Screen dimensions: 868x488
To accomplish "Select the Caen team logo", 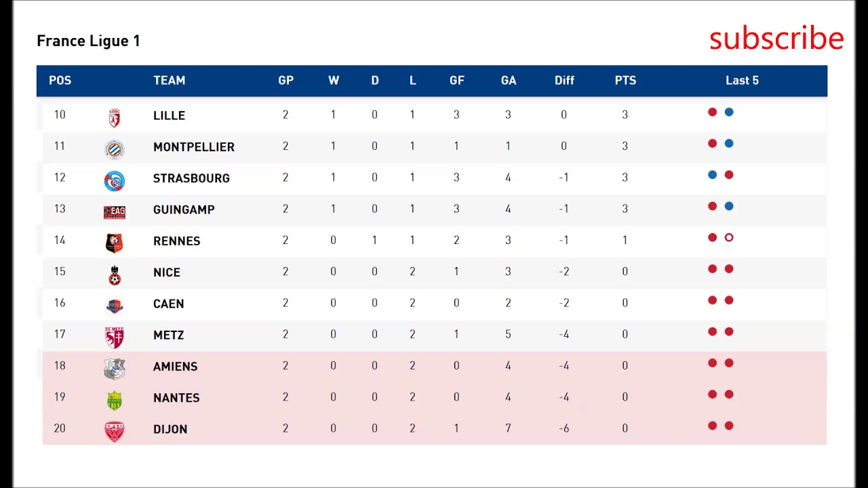I will pyautogui.click(x=115, y=306).
